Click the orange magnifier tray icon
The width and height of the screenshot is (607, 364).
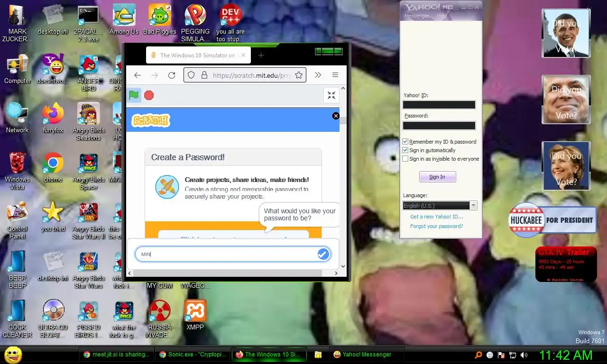(478, 355)
